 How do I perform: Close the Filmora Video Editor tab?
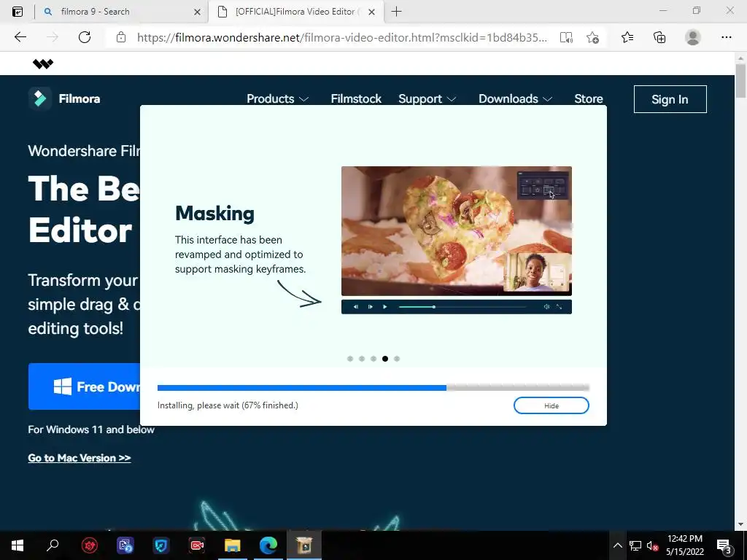click(x=371, y=12)
